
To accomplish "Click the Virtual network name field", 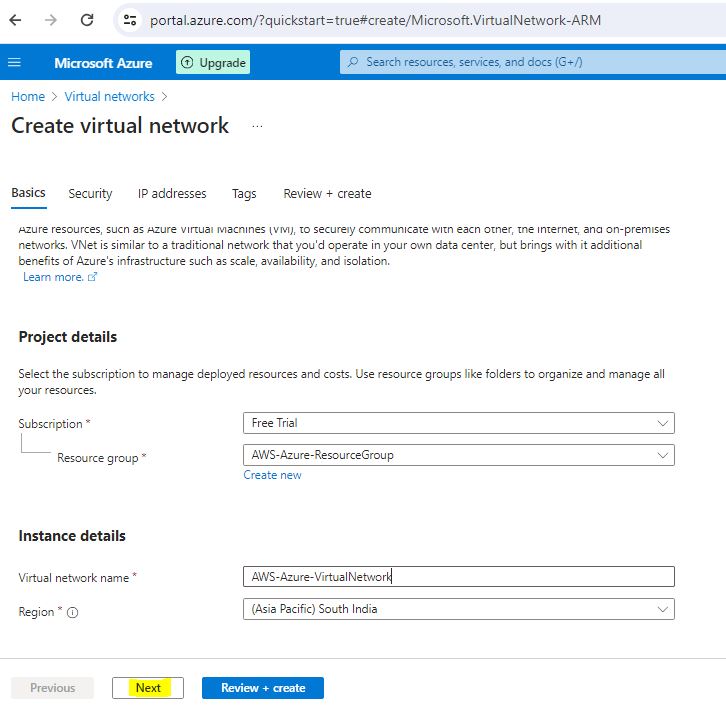I will (458, 577).
